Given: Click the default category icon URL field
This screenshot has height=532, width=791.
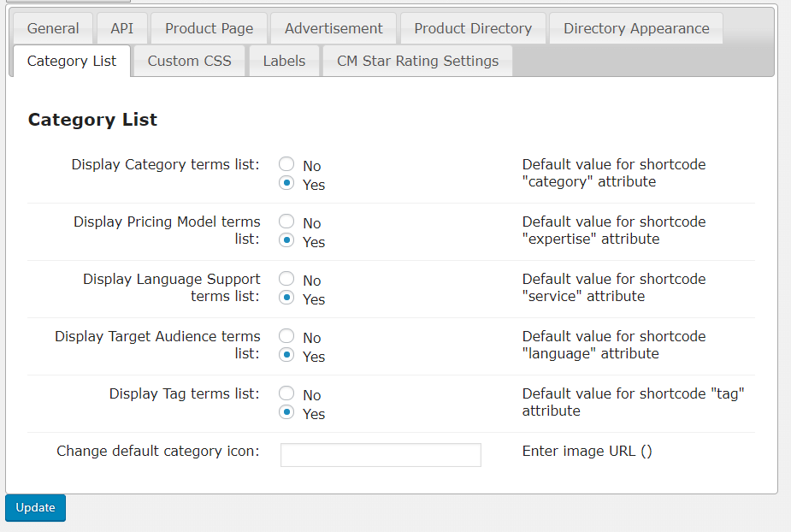Looking at the screenshot, I should [381, 455].
